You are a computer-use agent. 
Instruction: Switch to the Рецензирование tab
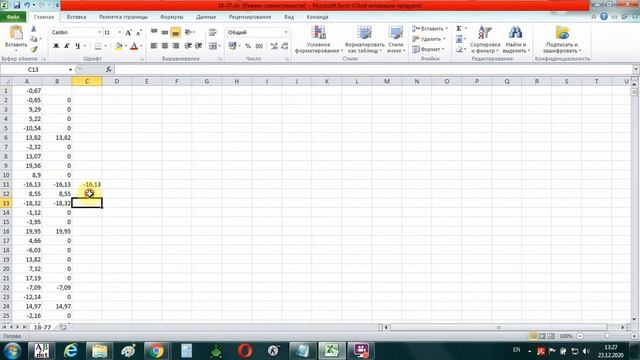coord(250,17)
